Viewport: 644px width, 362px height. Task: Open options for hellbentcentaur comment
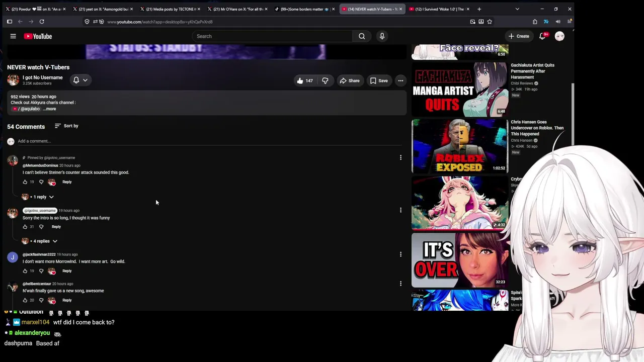[x=400, y=284]
